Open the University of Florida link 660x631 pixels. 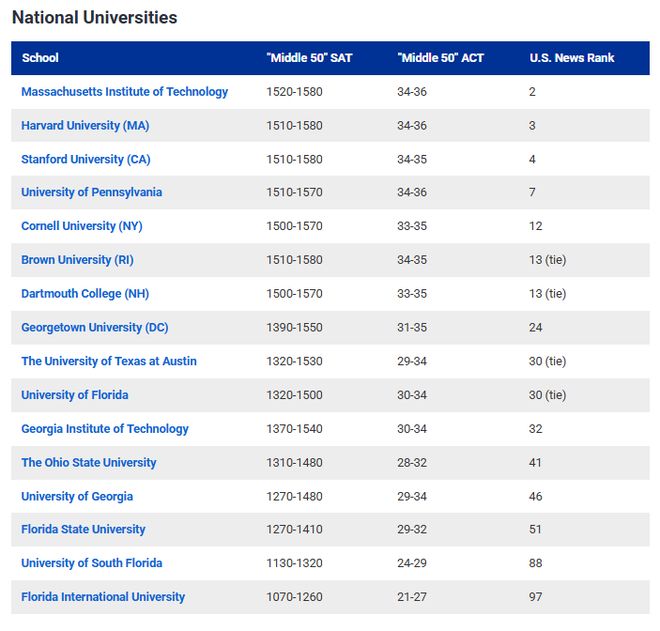coord(75,395)
